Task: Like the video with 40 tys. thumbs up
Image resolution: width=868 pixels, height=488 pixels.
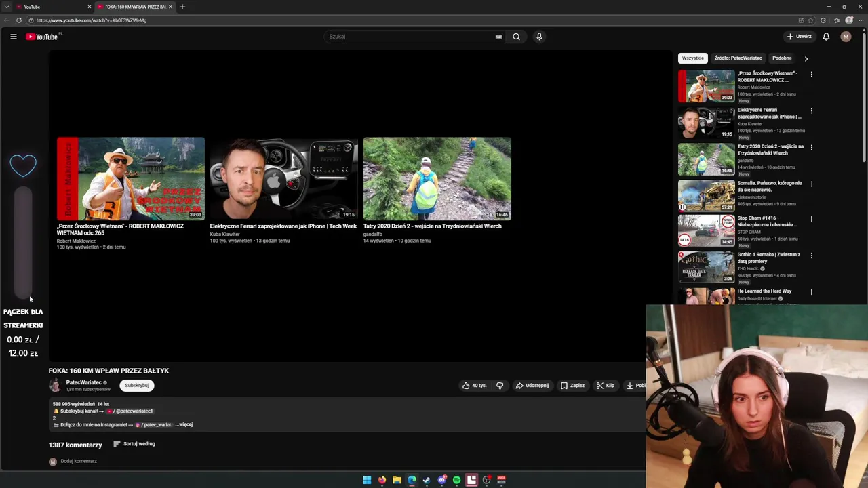Action: 475,386
